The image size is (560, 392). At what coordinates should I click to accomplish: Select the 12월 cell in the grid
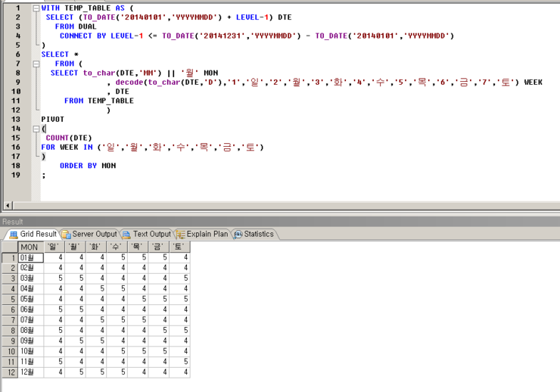[x=30, y=372]
